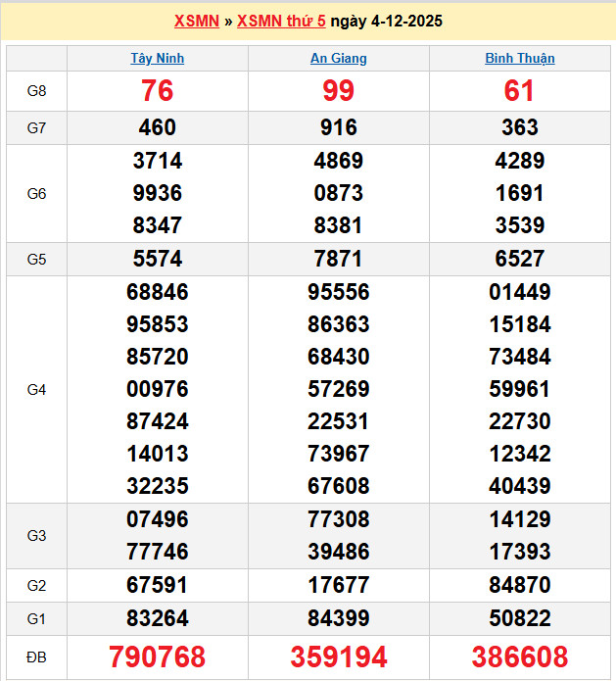Click Tây Ninh special prize 790768
616x681 pixels.
pos(157,657)
